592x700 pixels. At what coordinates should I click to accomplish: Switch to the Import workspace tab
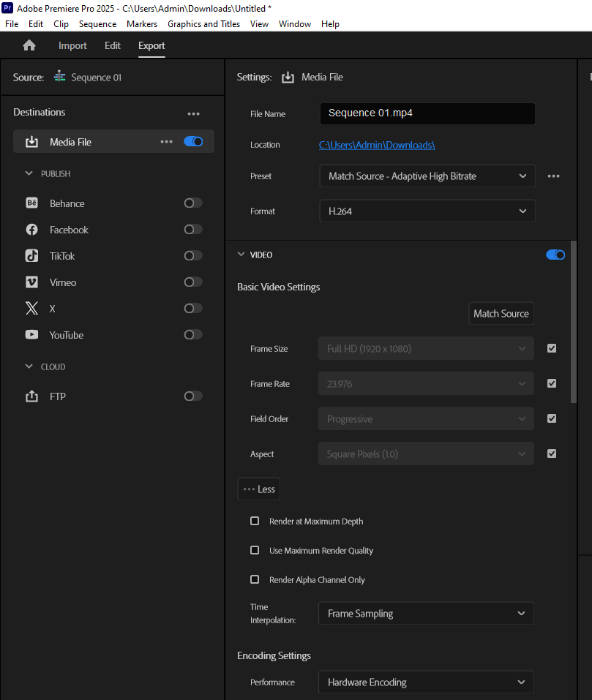72,45
